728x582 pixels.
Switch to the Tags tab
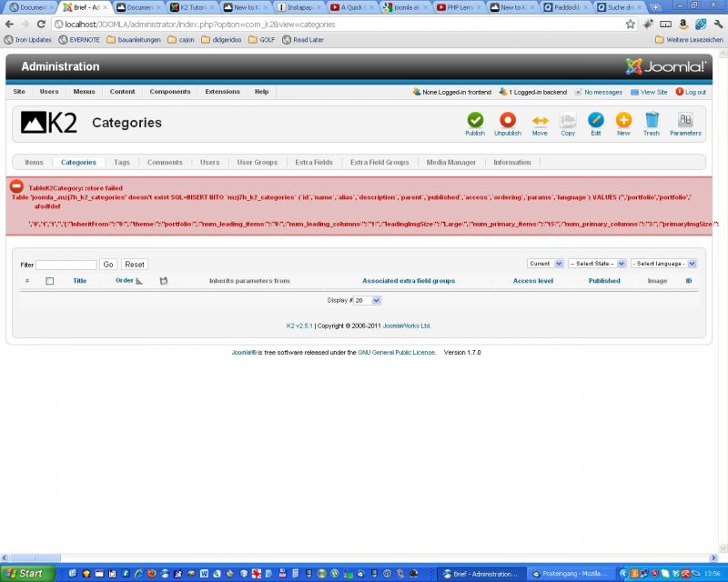[122, 163]
